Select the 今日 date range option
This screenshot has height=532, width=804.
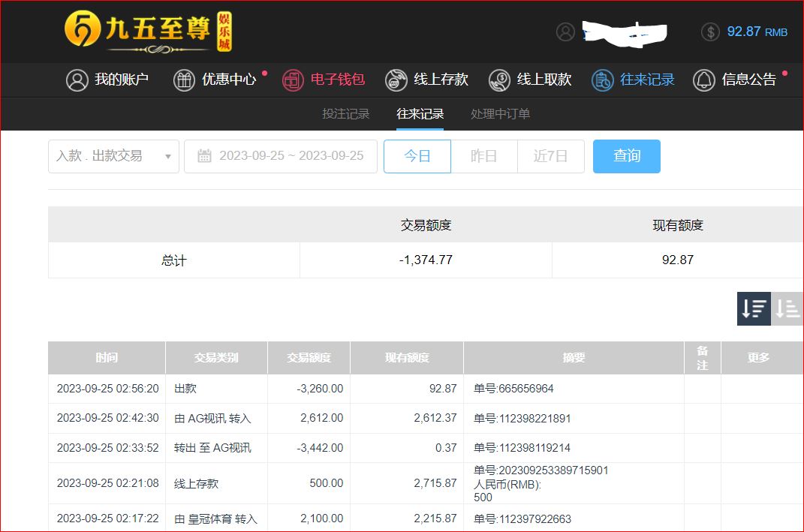pos(417,156)
